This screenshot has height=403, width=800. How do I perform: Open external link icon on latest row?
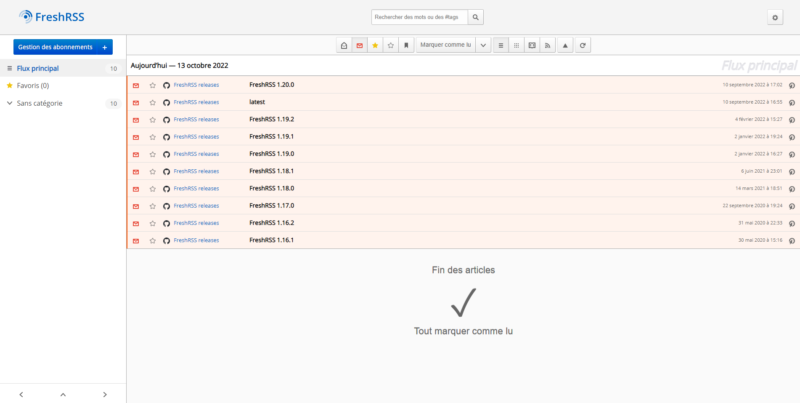(x=792, y=103)
